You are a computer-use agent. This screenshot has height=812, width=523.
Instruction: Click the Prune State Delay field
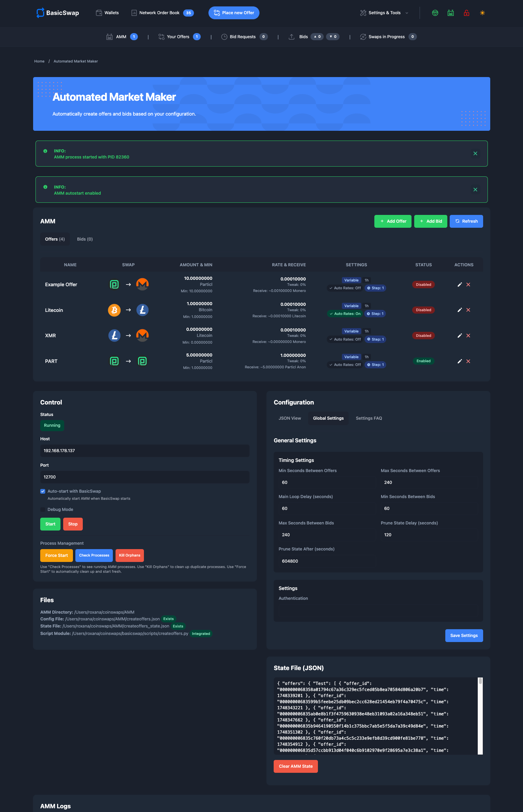click(429, 535)
